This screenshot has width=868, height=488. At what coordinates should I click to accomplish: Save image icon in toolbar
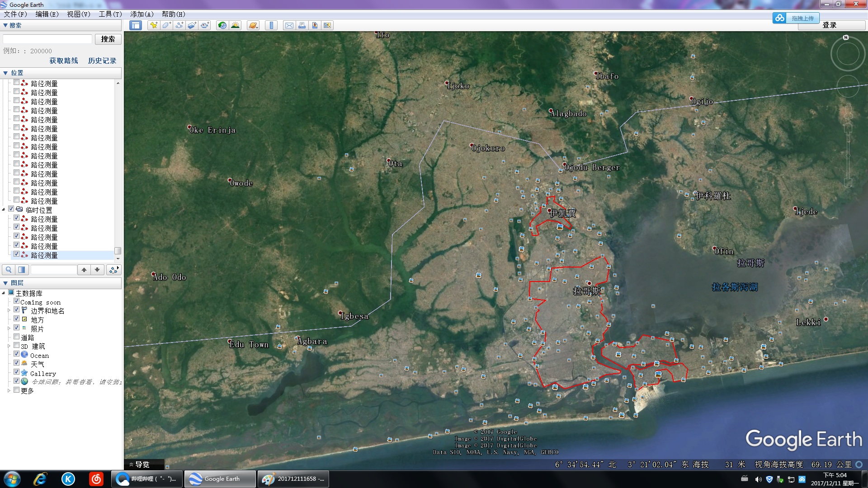pos(314,25)
